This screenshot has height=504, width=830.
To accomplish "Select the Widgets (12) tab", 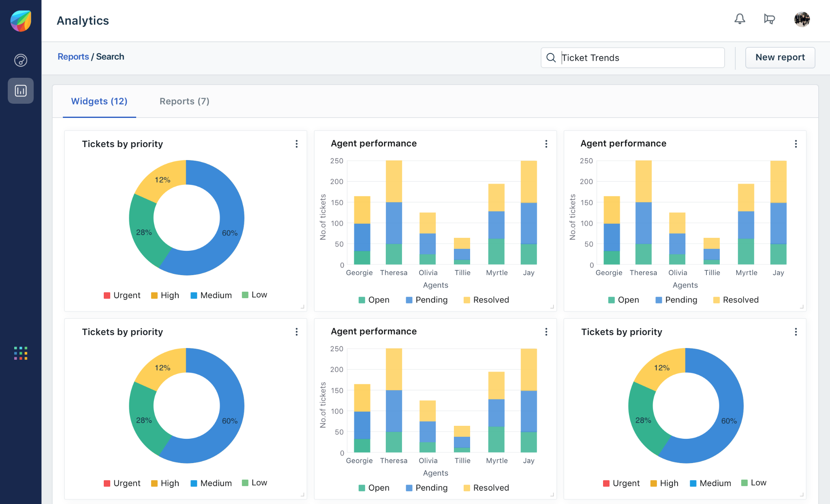I will (x=99, y=101).
